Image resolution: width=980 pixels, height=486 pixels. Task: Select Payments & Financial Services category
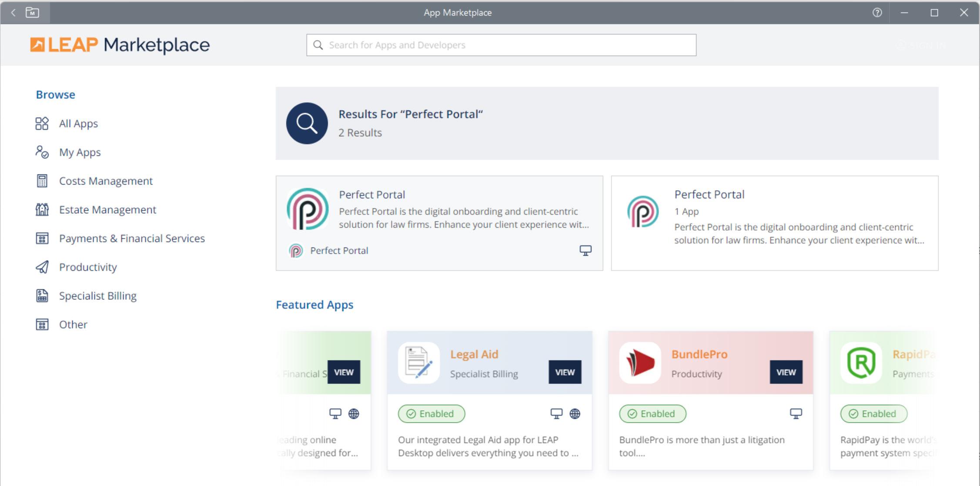[132, 238]
